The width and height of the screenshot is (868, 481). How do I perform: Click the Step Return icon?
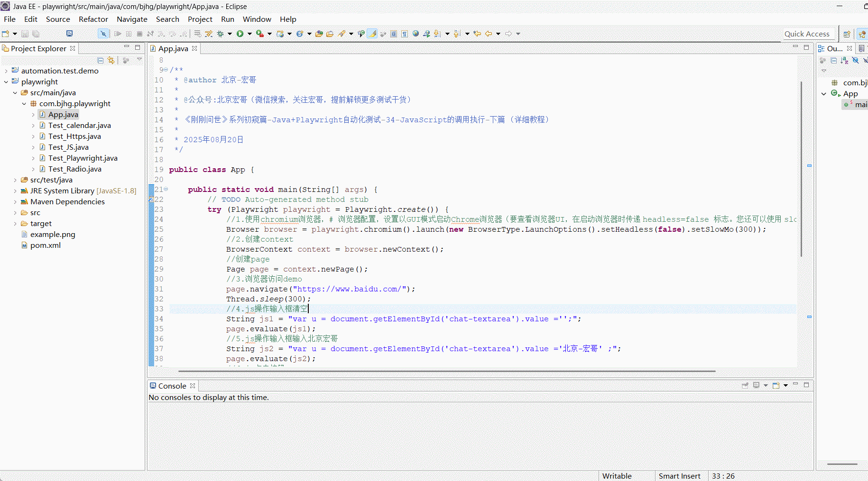(183, 34)
